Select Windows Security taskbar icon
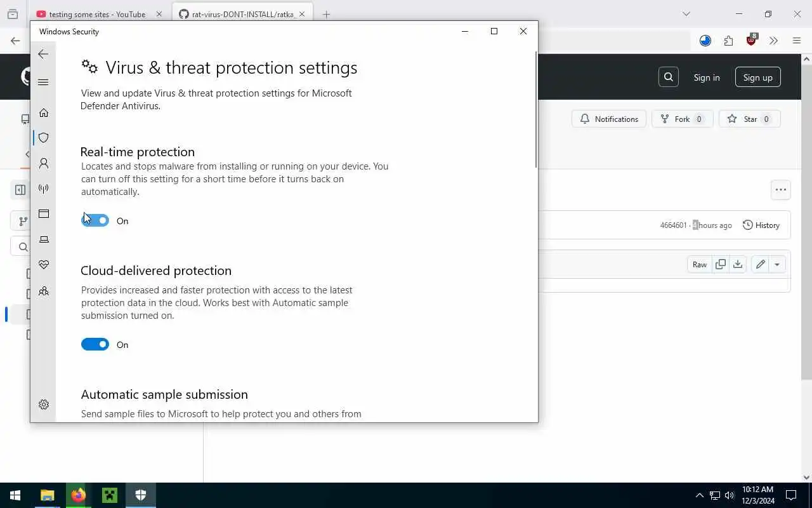Viewport: 812px width, 508px height. 141,495
